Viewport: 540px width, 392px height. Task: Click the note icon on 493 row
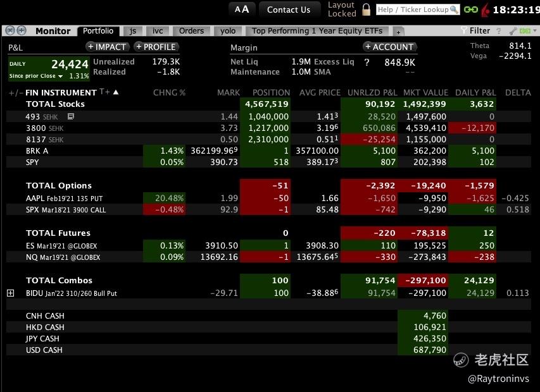pyautogui.click(x=71, y=116)
